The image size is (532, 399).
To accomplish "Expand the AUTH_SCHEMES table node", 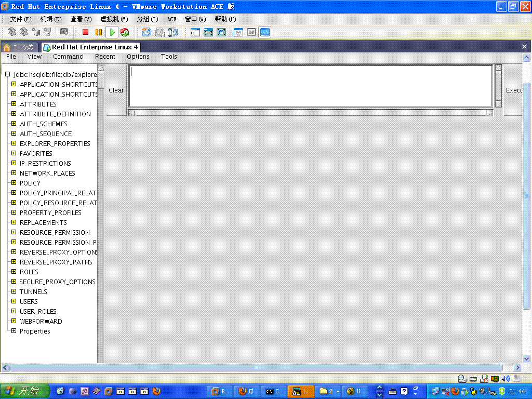I will [x=14, y=124].
